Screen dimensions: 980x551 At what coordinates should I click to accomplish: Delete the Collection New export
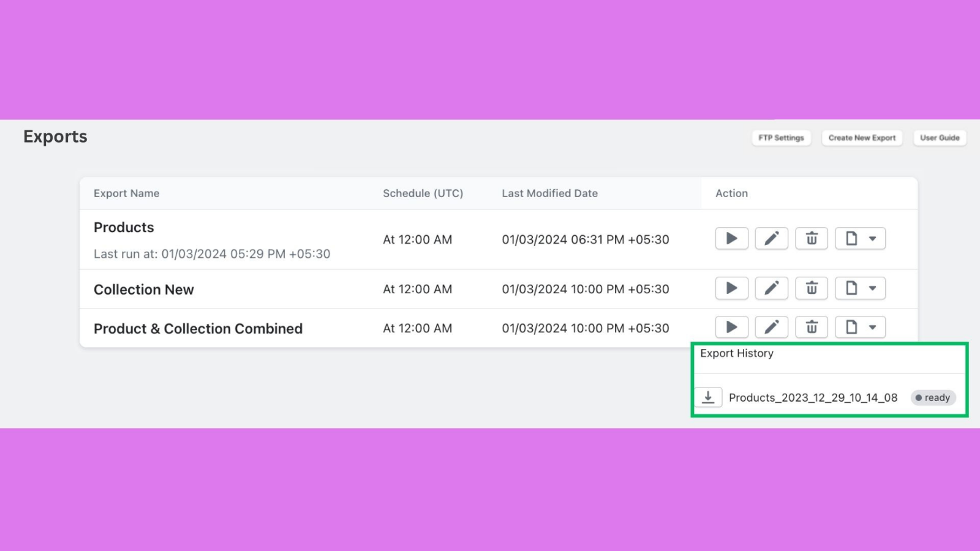[x=811, y=288]
